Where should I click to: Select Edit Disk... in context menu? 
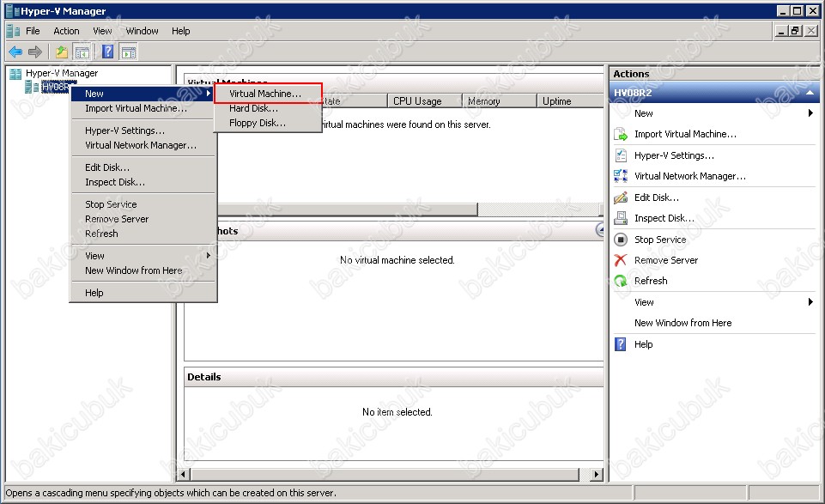pyautogui.click(x=143, y=167)
